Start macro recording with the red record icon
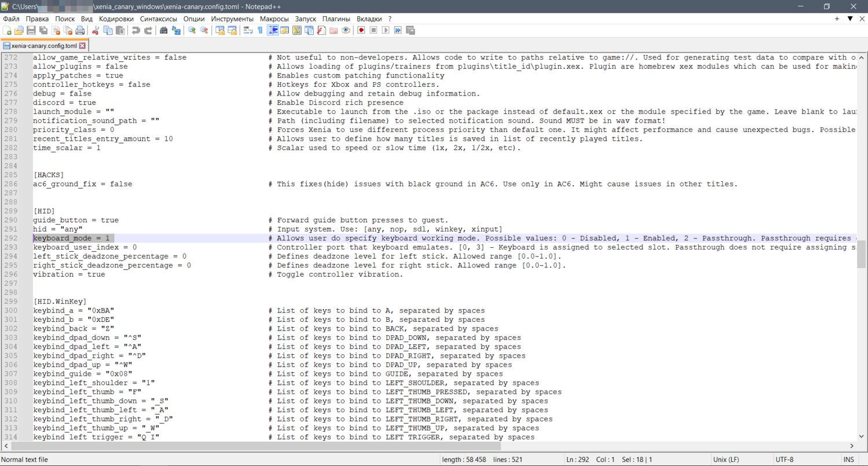 tap(361, 31)
